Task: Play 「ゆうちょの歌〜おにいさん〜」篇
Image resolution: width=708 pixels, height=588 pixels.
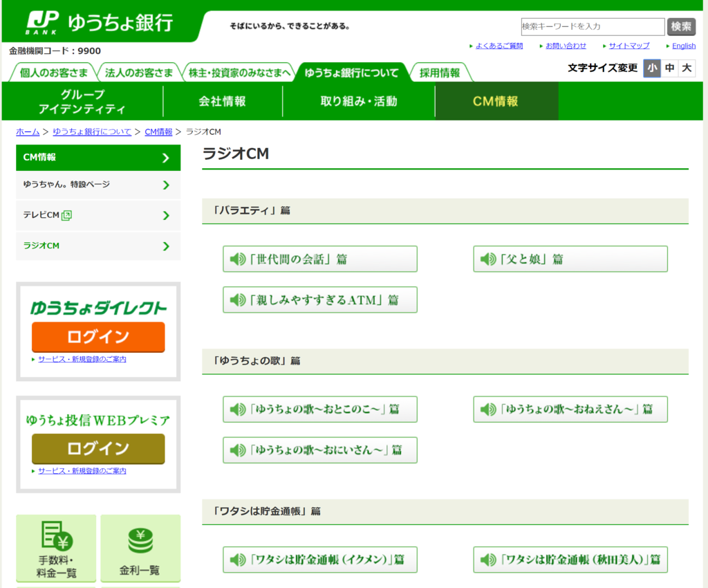Action: point(319,450)
